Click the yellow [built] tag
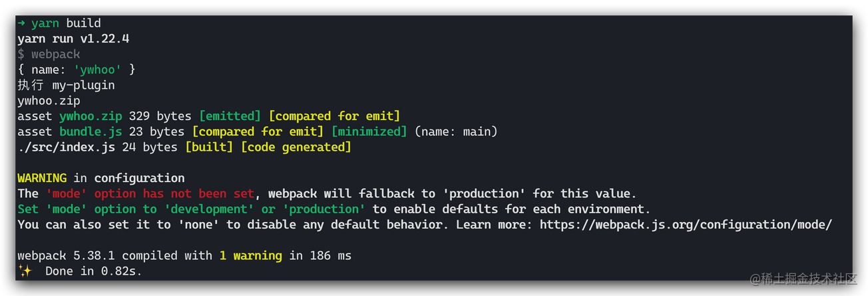The width and height of the screenshot is (868, 296). click(209, 147)
